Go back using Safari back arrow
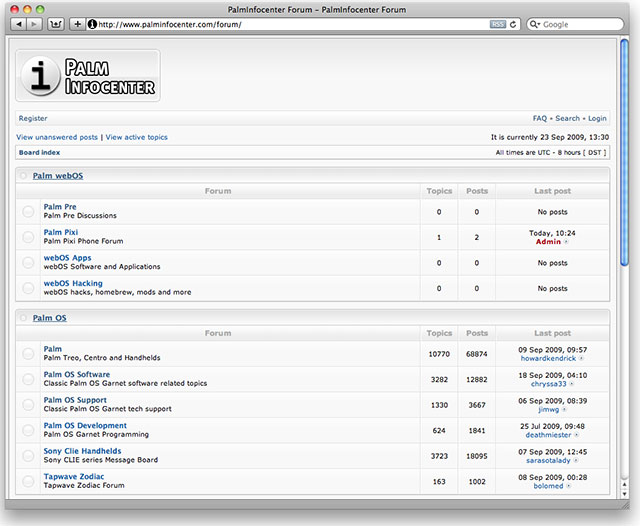The width and height of the screenshot is (640, 526). [18, 24]
